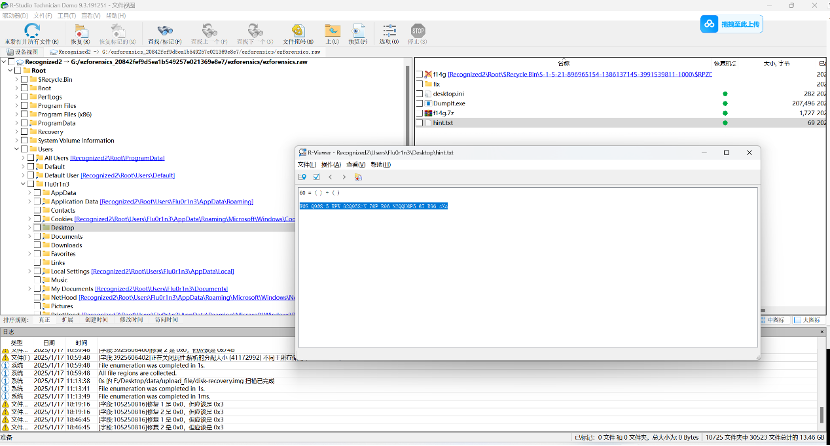Click the f14g.7z archive icon
830x446 pixels.
coord(428,113)
